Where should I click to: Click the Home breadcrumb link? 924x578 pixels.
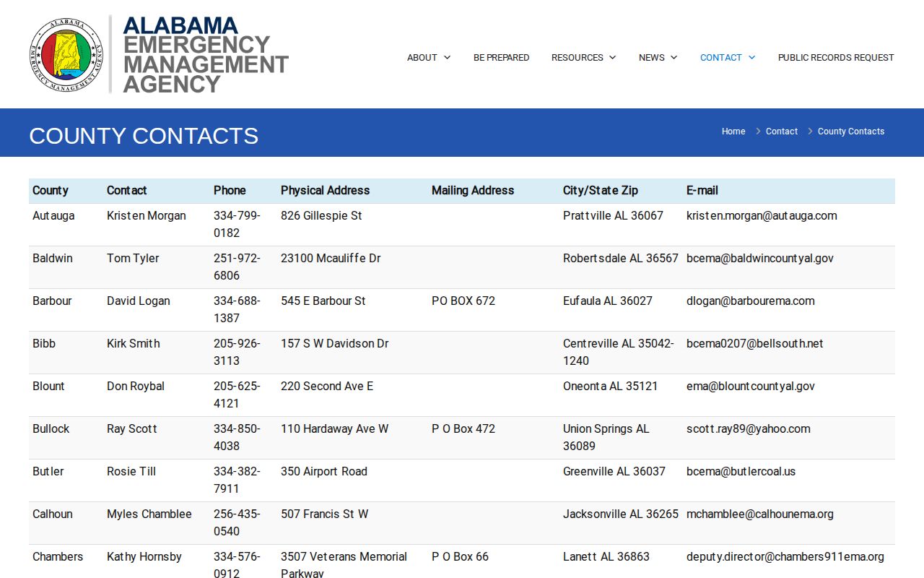(x=733, y=131)
